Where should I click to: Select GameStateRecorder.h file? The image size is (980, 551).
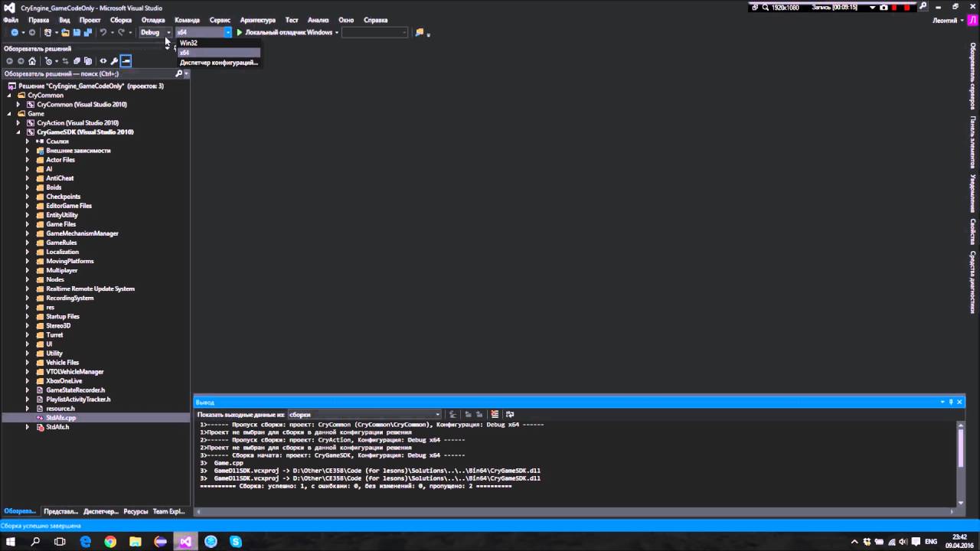[76, 390]
